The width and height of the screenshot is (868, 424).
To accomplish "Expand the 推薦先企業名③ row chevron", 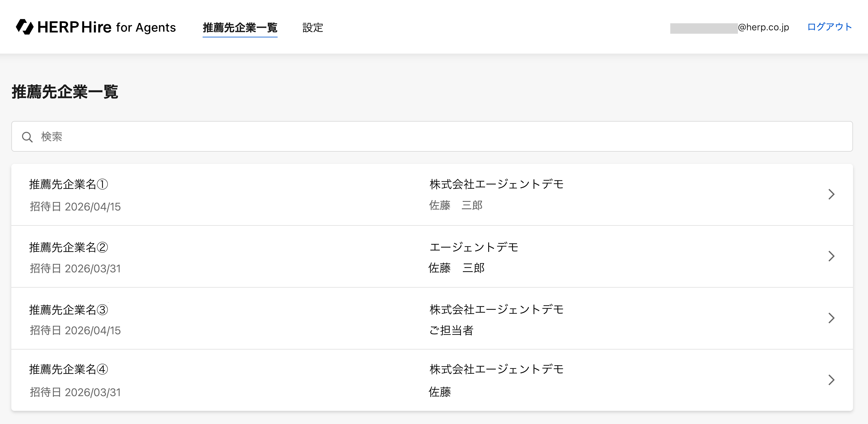I will click(831, 318).
